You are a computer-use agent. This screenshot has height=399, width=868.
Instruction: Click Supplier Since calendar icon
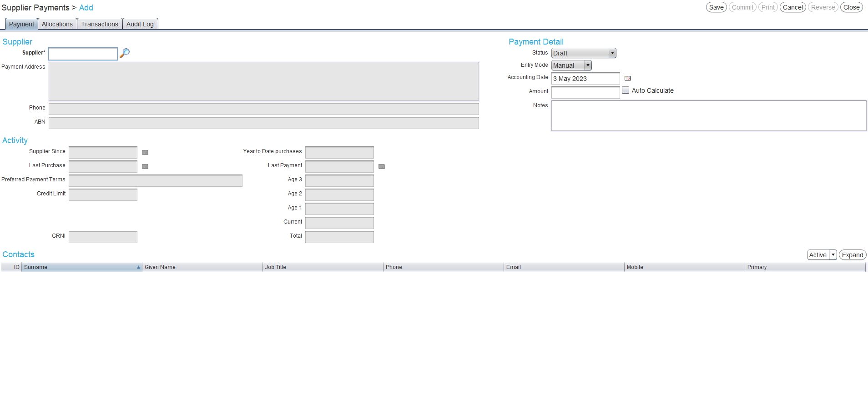[x=145, y=152]
